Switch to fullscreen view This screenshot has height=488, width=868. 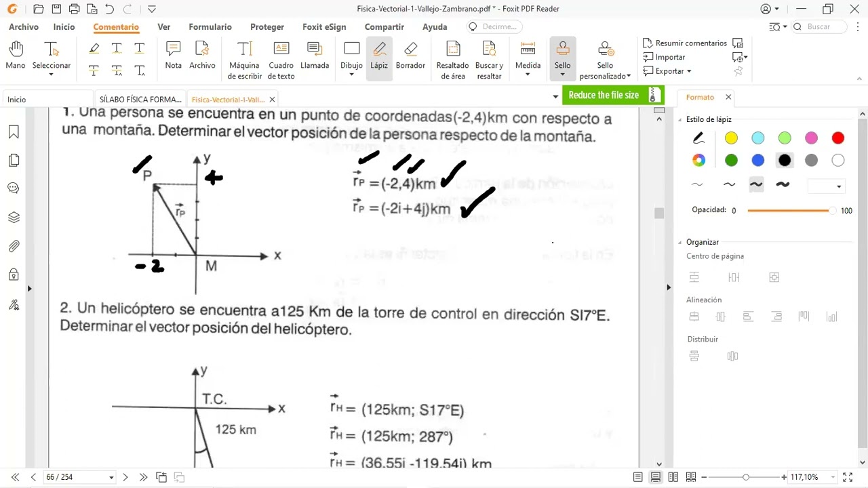point(847,477)
